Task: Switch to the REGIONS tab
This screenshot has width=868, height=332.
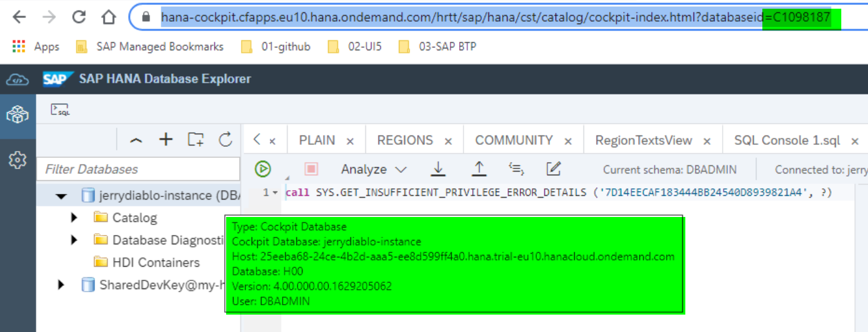Action: (x=405, y=141)
